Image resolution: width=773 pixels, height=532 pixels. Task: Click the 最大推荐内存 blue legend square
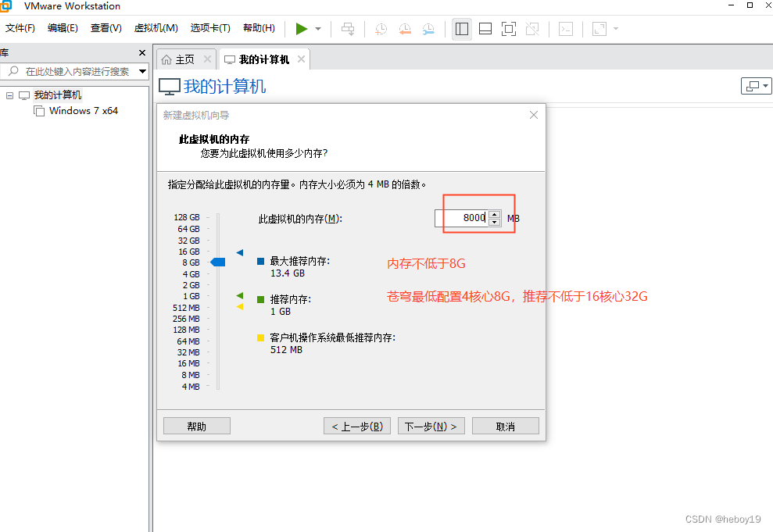tap(261, 261)
